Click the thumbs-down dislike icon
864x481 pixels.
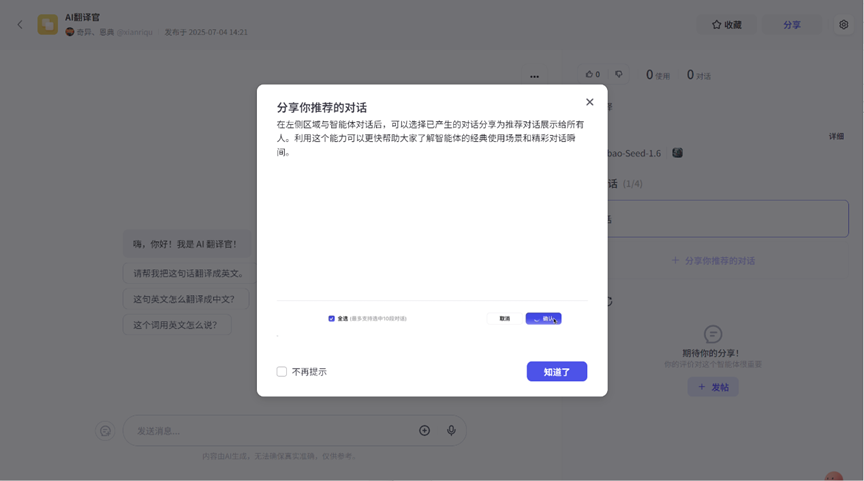pyautogui.click(x=619, y=74)
